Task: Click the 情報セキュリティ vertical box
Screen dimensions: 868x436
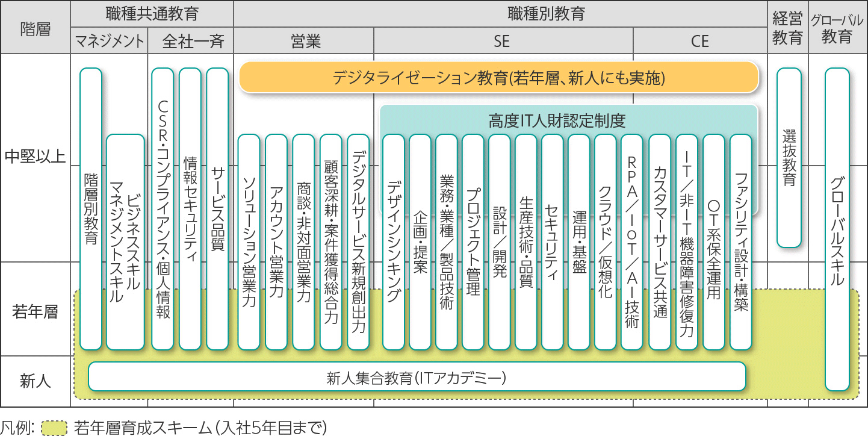Action: (190, 209)
